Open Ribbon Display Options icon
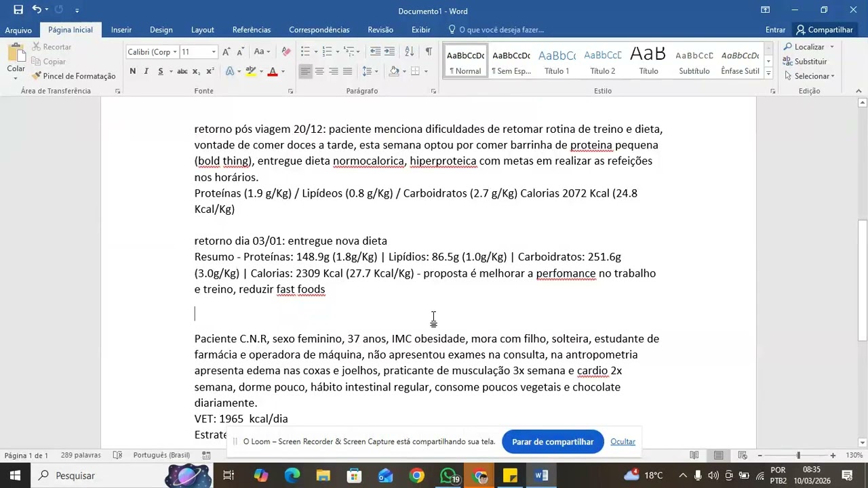868x488 pixels. (x=765, y=10)
